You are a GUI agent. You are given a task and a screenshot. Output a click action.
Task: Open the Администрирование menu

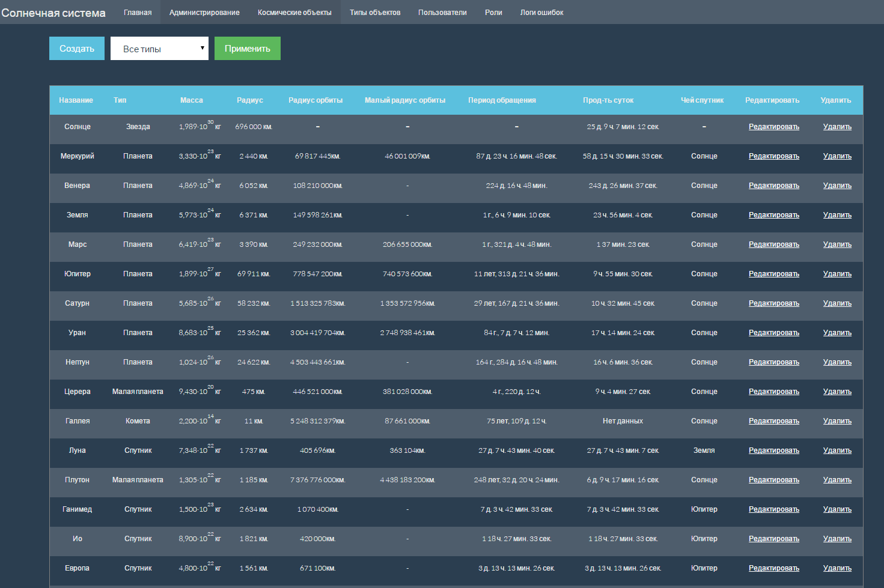click(204, 12)
